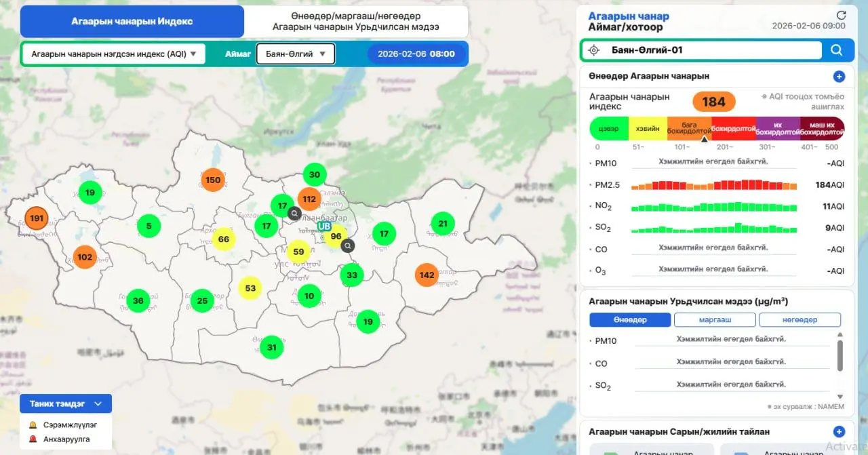Viewport: 868px width, 455px height.
Task: Select the Өнөөдөр forecast toggle
Action: coord(630,320)
